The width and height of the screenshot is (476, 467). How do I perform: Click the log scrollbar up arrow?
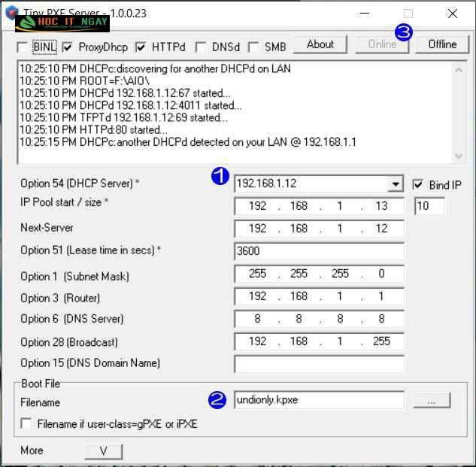click(459, 70)
